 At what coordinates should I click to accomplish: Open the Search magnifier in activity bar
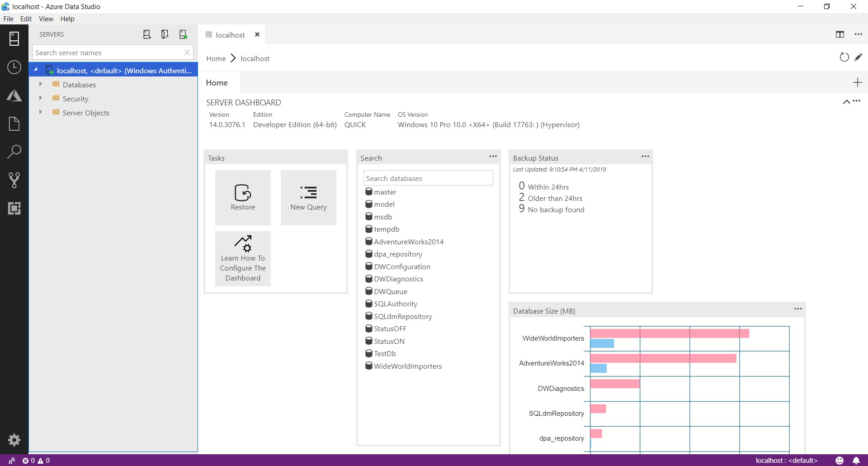point(14,152)
